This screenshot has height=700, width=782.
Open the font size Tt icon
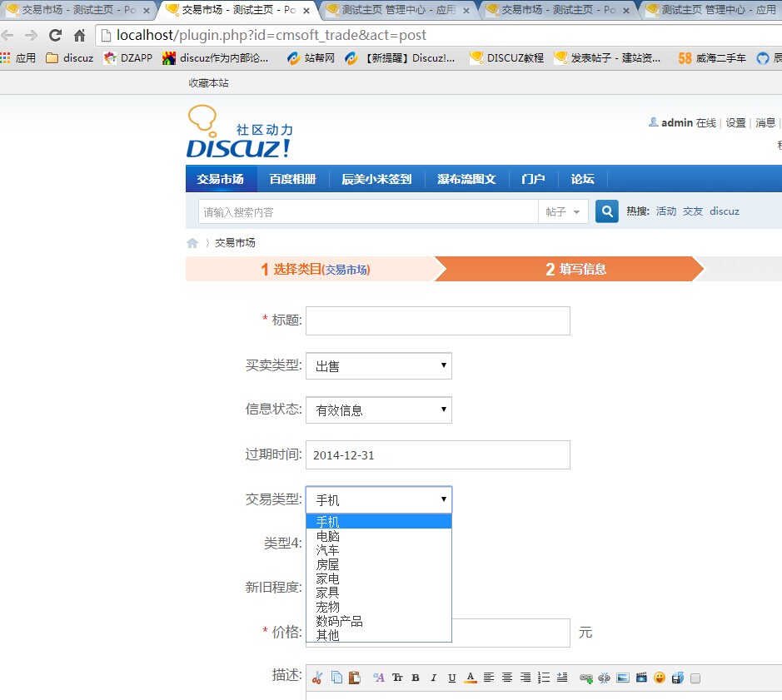coord(397,678)
